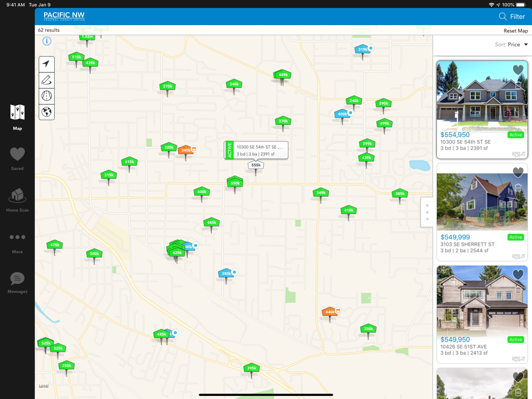Select the blue 380k map pin

point(226,273)
